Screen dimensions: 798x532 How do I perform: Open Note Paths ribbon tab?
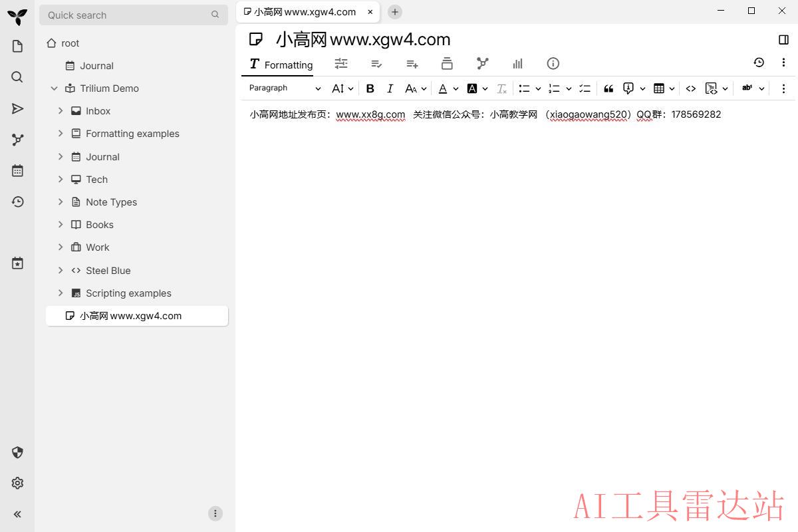447,63
